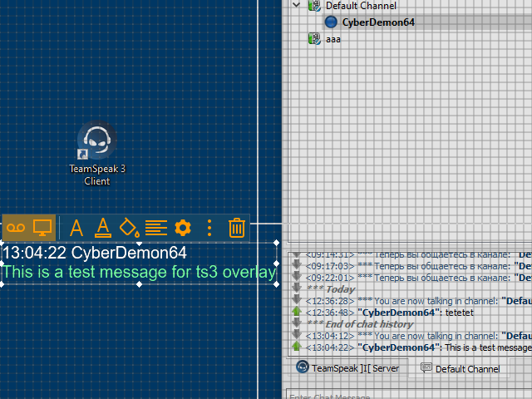This screenshot has width=532, height=399.
Task: Select CyberDemon64 in the channel tree
Action: (x=378, y=22)
